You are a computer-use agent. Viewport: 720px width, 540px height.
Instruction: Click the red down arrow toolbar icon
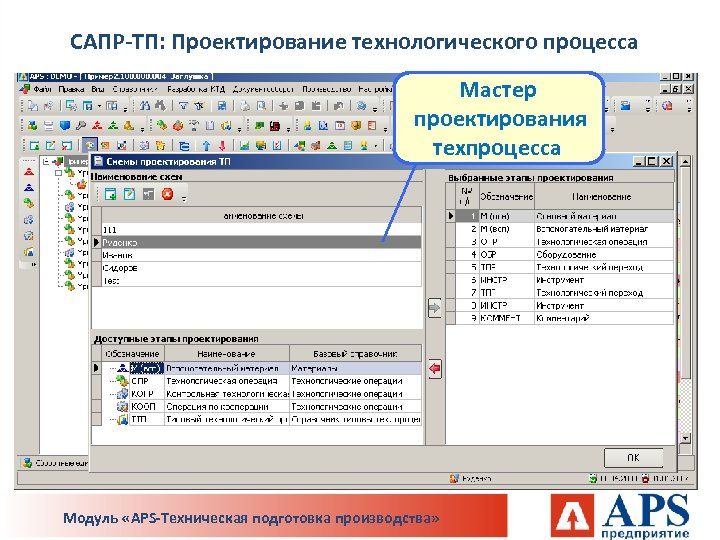(x=222, y=146)
